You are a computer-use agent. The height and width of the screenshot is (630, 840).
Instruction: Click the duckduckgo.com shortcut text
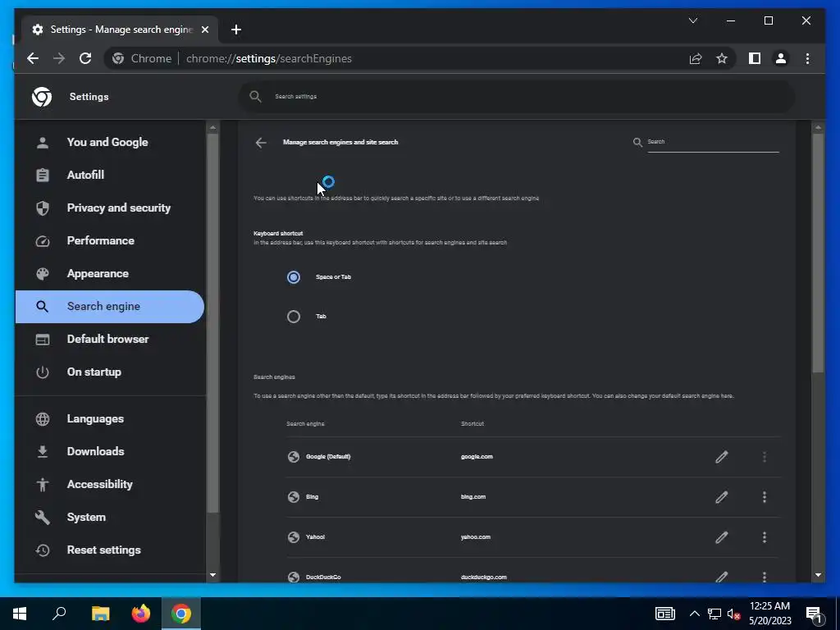483,577
